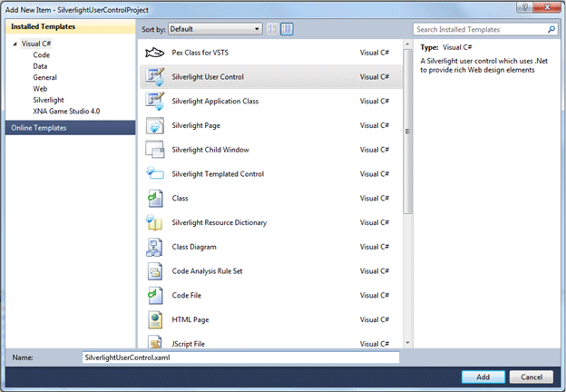Select the Code File label
This screenshot has width=566, height=392.
[x=187, y=295]
